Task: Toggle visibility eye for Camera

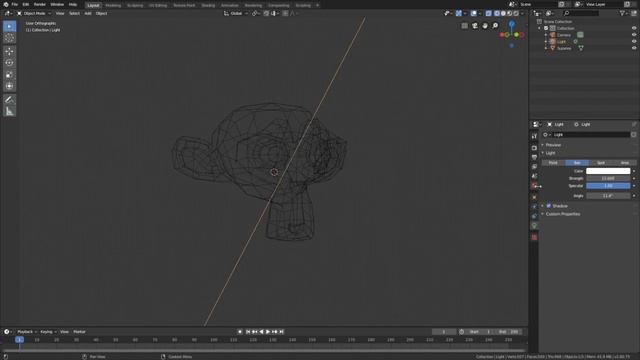Action: [634, 35]
